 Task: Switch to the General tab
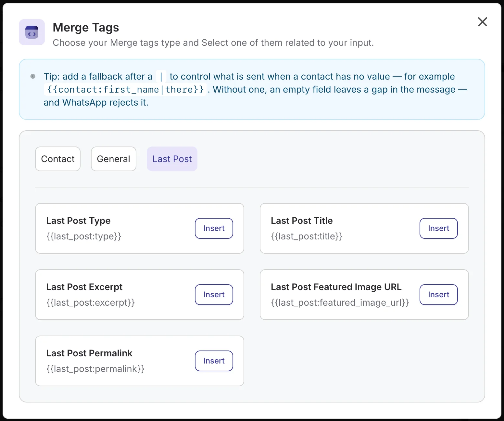point(114,159)
